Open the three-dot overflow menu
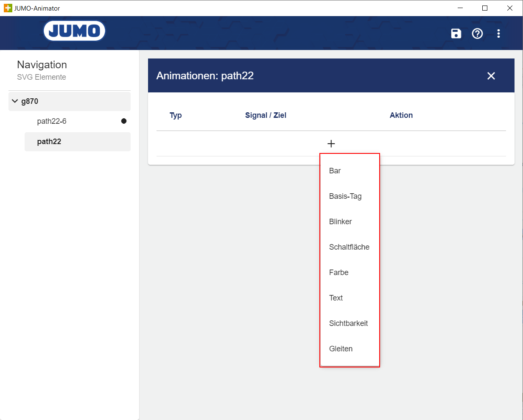 (498, 33)
